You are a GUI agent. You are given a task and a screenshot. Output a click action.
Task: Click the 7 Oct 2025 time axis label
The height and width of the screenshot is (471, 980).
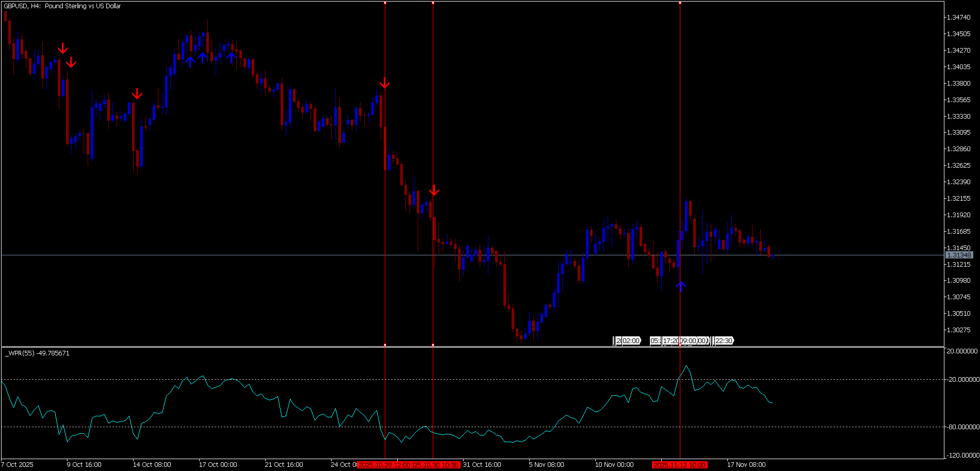pos(18,465)
